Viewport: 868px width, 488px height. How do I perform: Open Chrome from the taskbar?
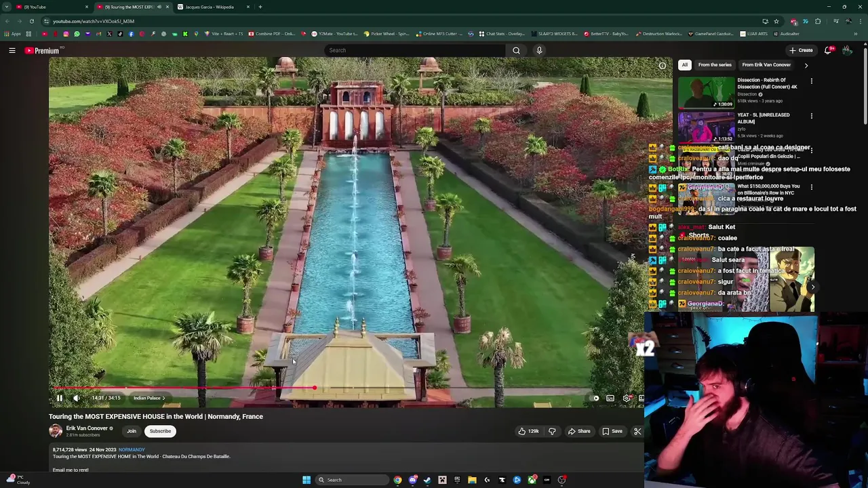tap(398, 480)
